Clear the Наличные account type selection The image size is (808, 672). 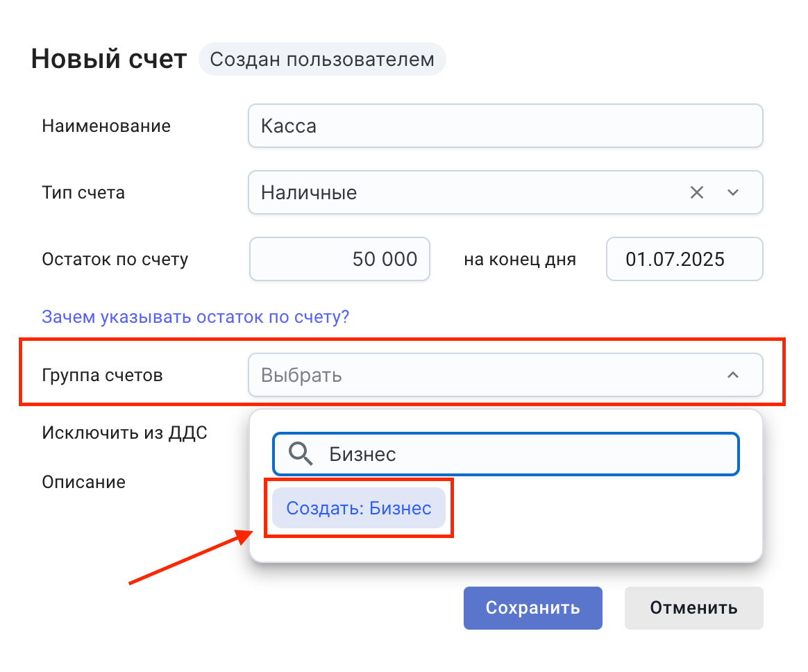697,192
